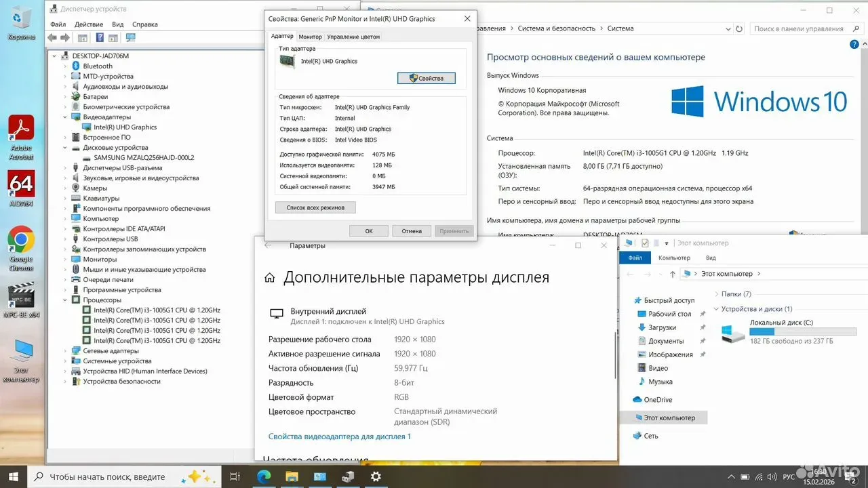Image resolution: width=868 pixels, height=488 pixels.
Task: Select Сеть in Explorer sidebar
Action: pyautogui.click(x=651, y=436)
